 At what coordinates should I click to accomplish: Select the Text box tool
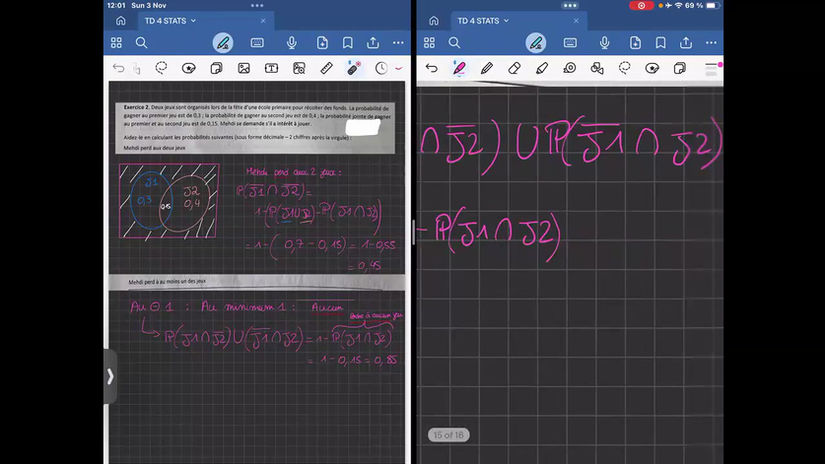click(271, 68)
